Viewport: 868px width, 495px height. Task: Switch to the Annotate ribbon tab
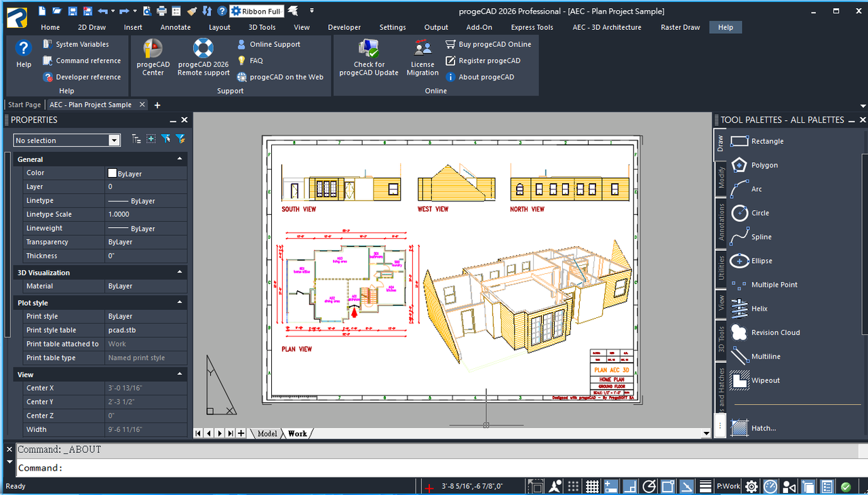click(176, 27)
